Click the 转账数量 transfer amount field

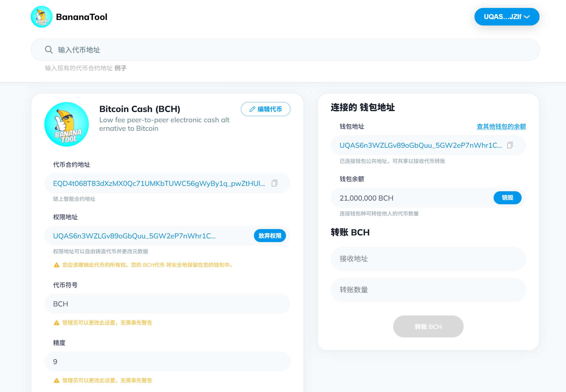(x=428, y=290)
